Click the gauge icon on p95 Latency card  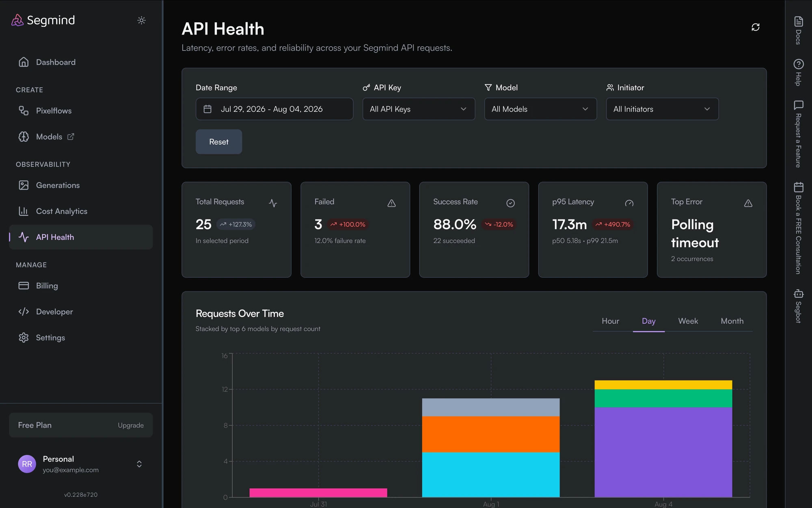pos(629,203)
